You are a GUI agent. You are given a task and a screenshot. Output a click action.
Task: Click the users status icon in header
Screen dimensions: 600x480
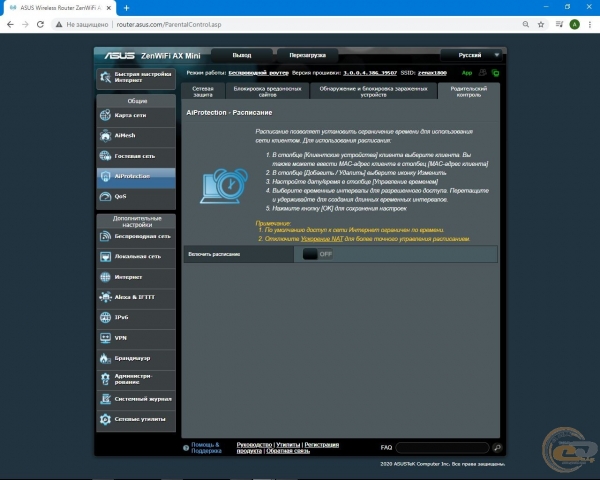tap(483, 72)
